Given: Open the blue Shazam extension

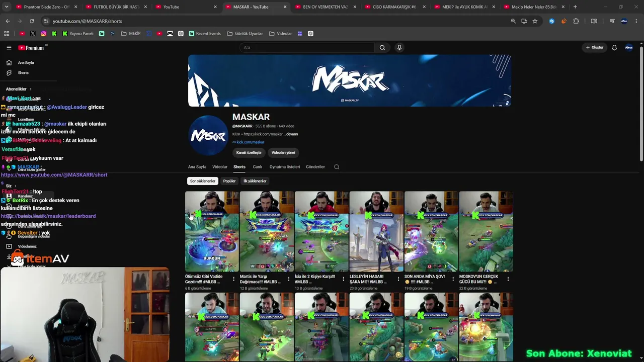Looking at the screenshot, I should click(552, 21).
